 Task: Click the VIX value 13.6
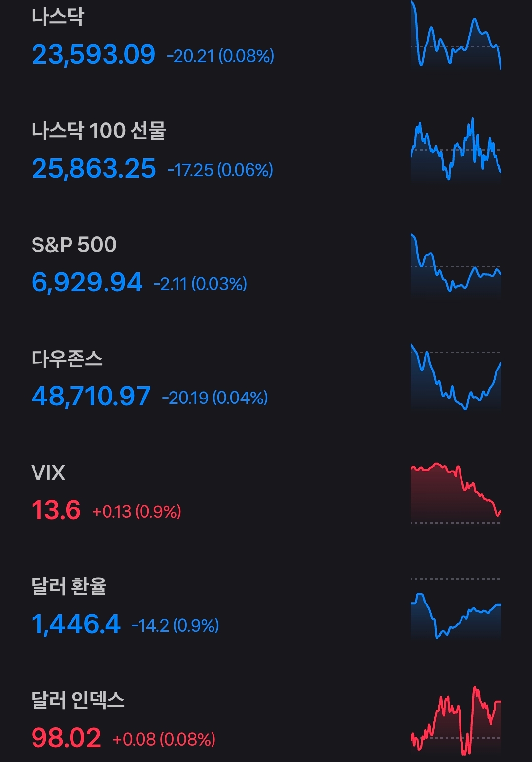(x=56, y=510)
